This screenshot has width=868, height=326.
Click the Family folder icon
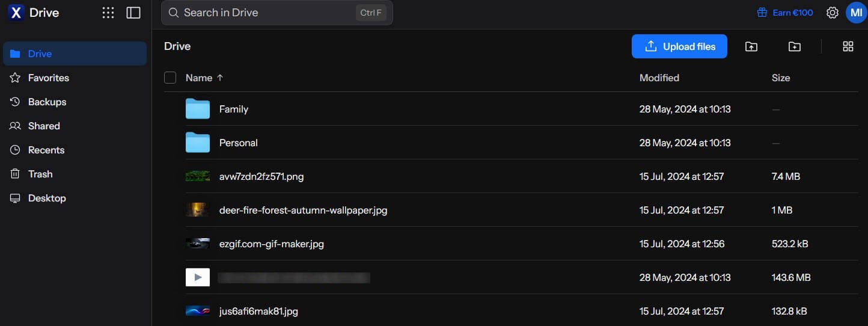point(198,109)
